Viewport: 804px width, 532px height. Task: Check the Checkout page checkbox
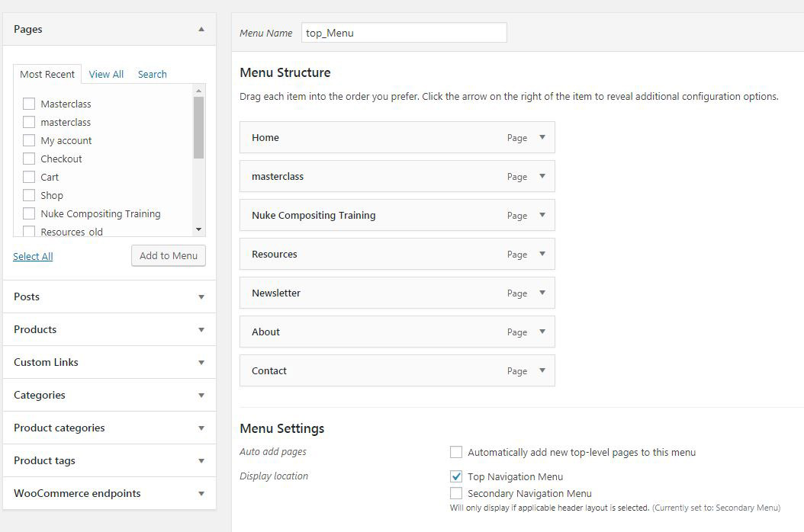(29, 159)
